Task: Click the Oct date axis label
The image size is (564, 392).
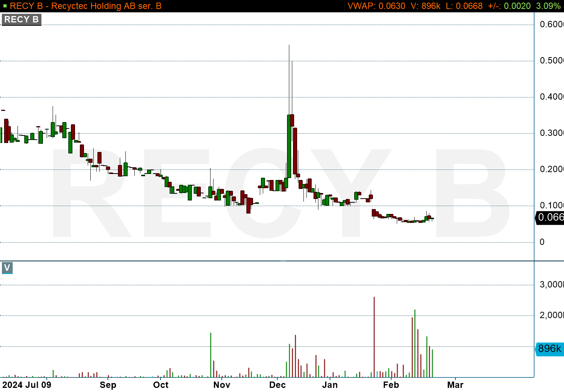Action: click(x=161, y=385)
